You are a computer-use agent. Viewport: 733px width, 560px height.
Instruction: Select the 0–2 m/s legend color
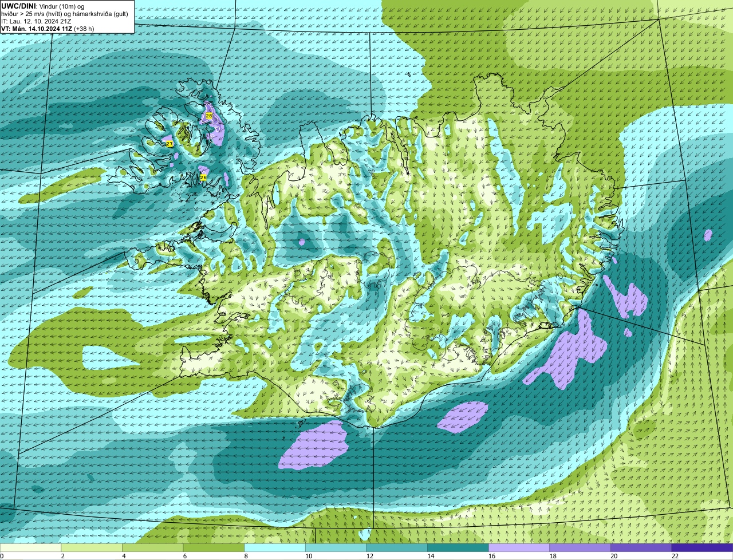[30, 547]
